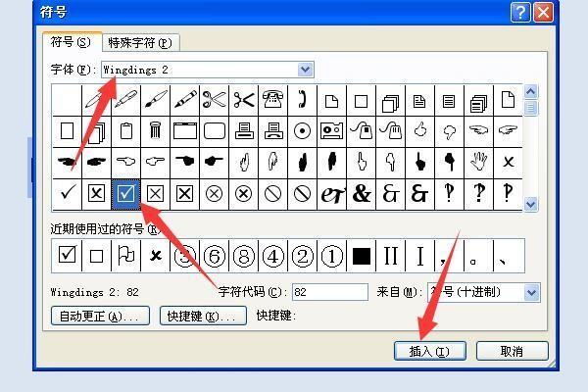Image resolution: width=588 pixels, height=392 pixels.
Task: Choose the recent checked box symbol
Action: point(67,256)
